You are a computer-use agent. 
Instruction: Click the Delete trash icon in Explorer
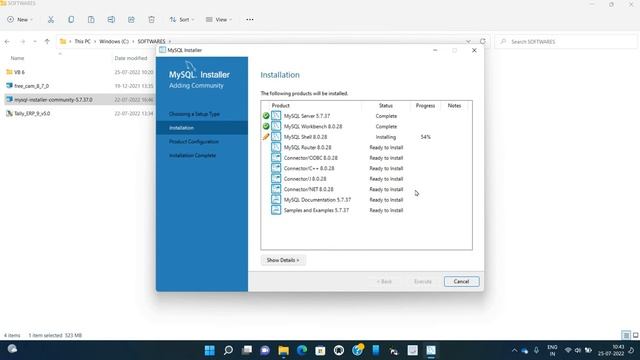(x=151, y=20)
